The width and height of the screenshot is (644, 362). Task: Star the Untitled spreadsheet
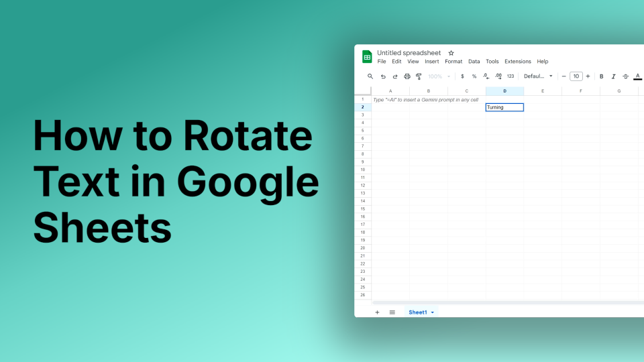(451, 53)
